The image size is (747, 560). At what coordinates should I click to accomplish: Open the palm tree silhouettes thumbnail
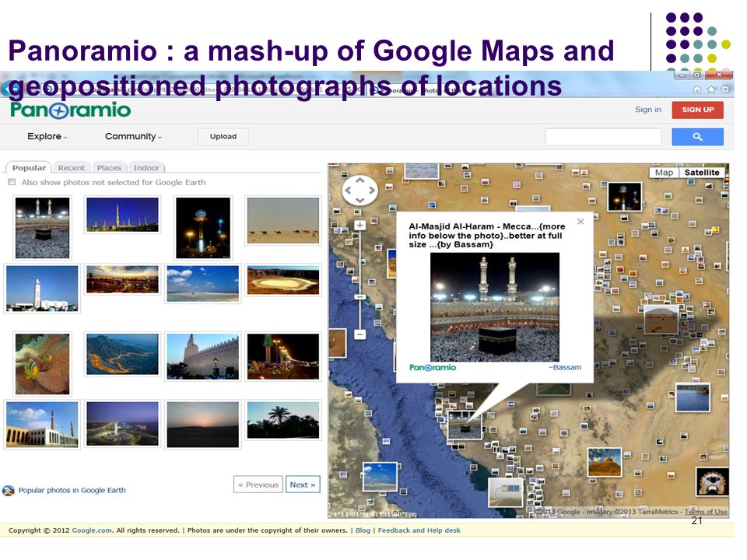[x=283, y=419]
